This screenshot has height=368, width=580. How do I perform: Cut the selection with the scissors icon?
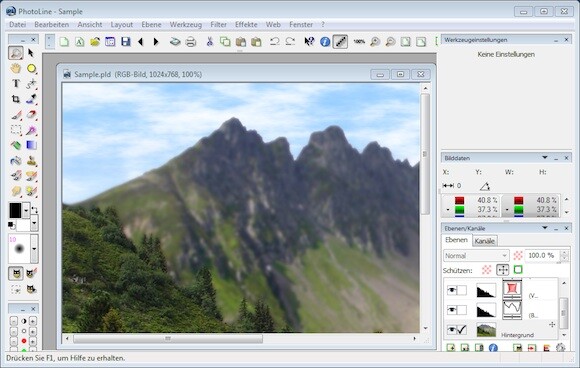[210, 41]
